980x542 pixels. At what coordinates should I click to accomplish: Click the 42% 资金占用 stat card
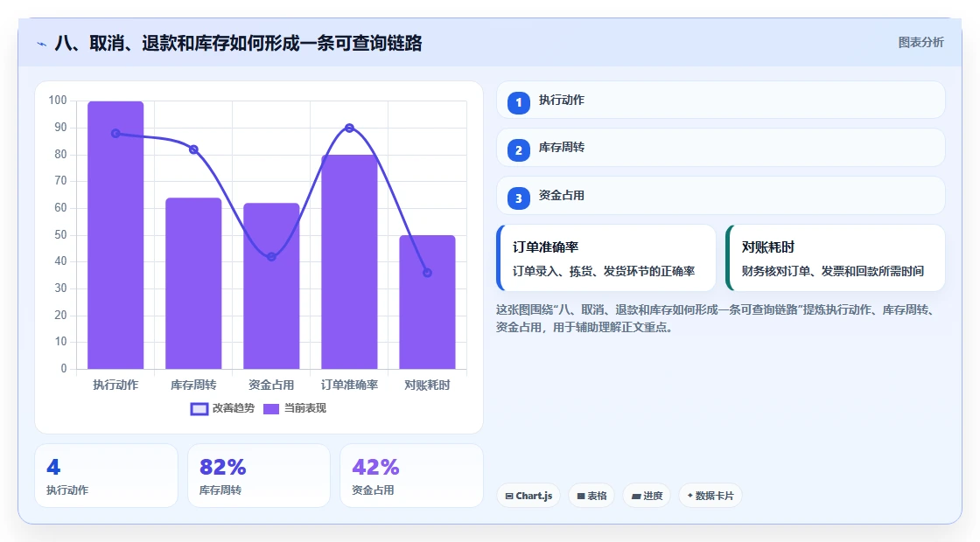412,476
